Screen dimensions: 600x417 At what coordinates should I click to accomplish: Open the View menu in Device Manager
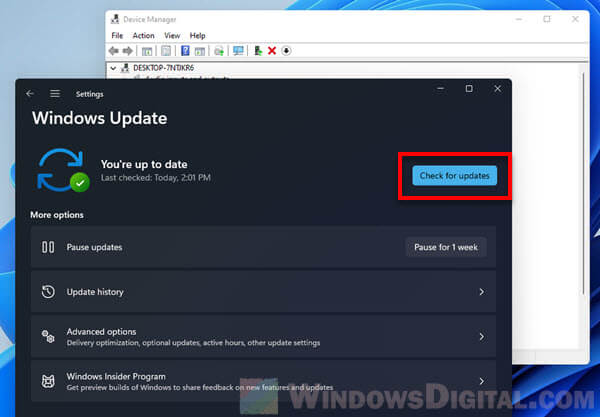tap(172, 36)
